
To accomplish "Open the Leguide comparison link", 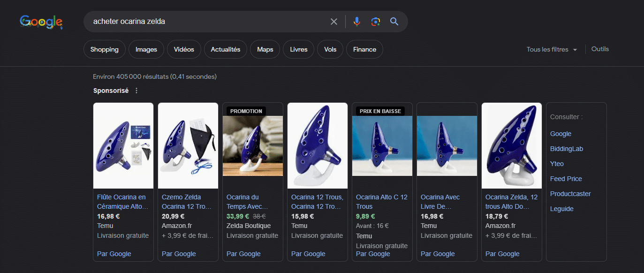I will pos(562,209).
